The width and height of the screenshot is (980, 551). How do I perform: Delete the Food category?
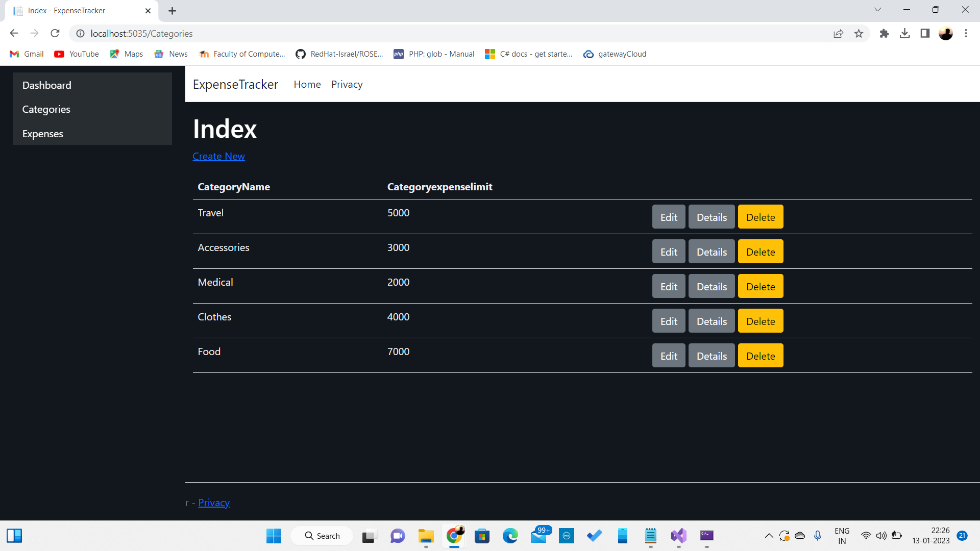click(761, 356)
